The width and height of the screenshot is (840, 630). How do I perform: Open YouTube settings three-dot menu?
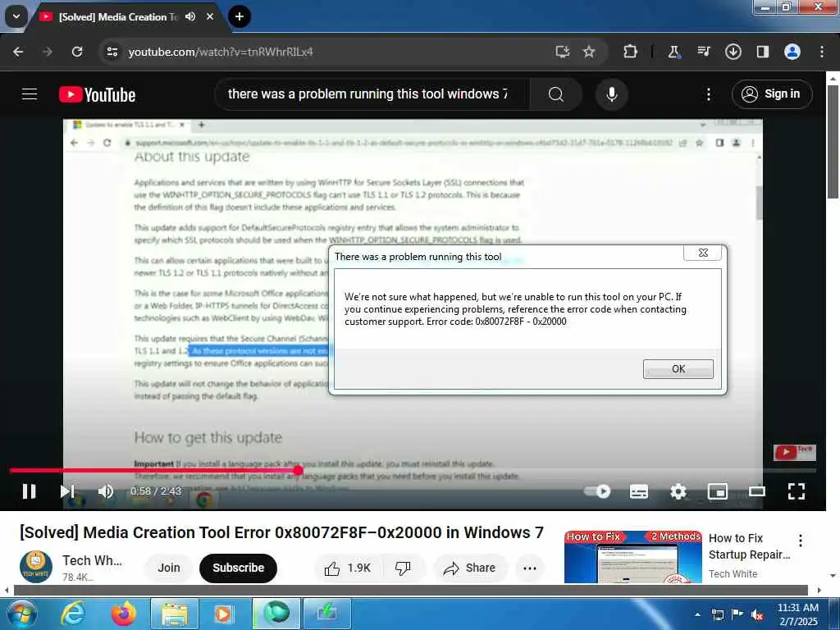[708, 94]
